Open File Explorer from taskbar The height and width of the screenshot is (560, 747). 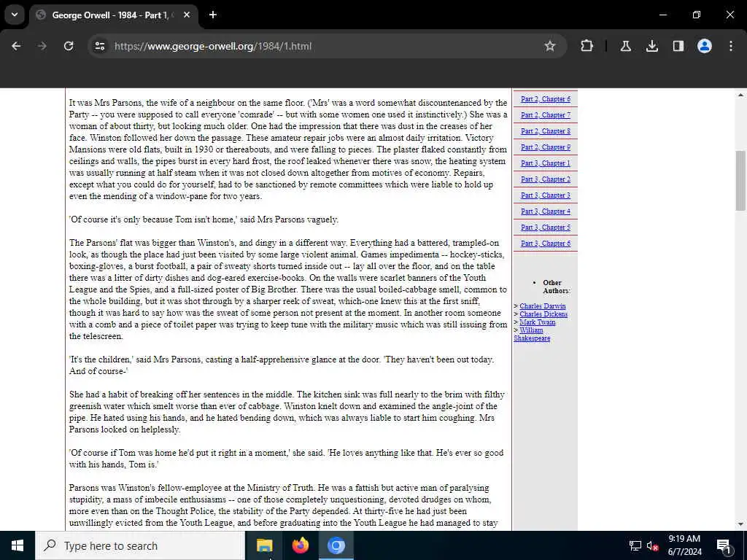(264, 545)
